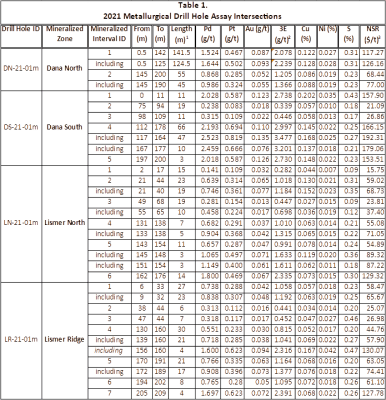This screenshot has height=400, width=386.
Task: Click the NSR value 77.00
Action: point(375,85)
